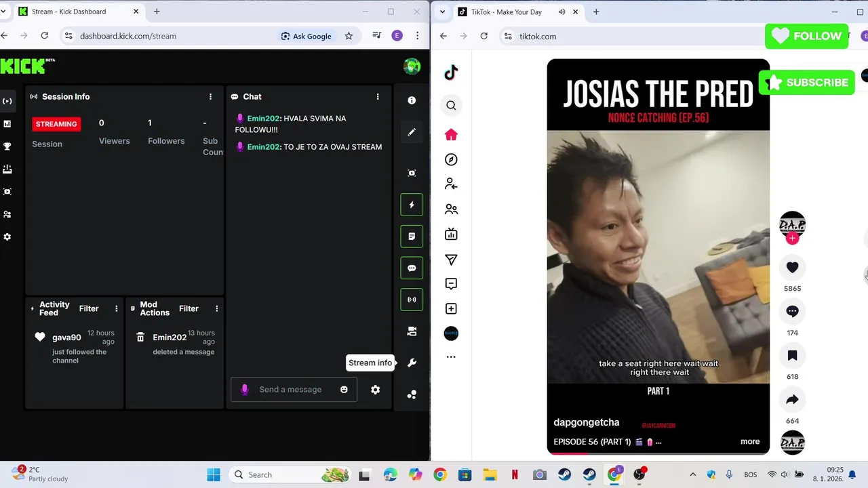Click the video camera icon in Kick rail

pos(412,331)
